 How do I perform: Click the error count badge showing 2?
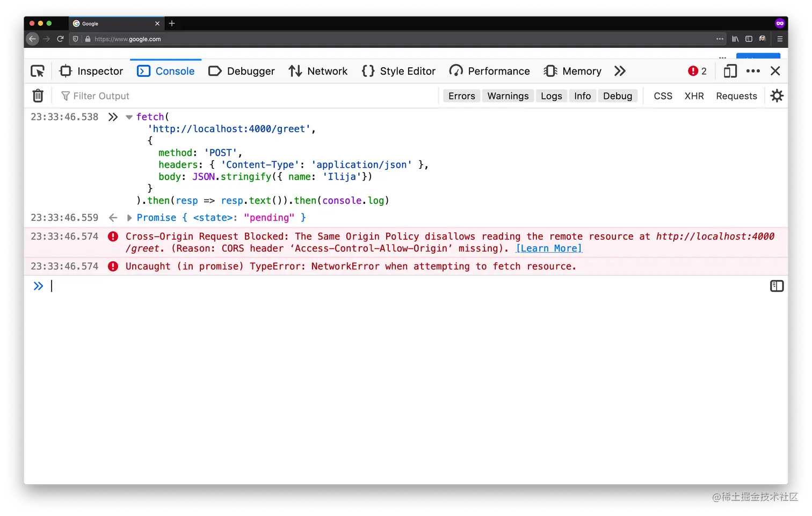click(x=697, y=71)
